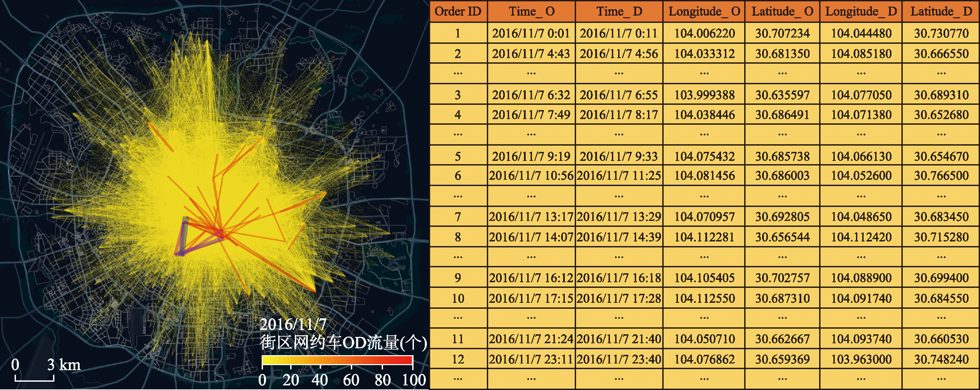Image resolution: width=980 pixels, height=390 pixels.
Task: Select the Latitude_D column header
Action: tap(941, 11)
